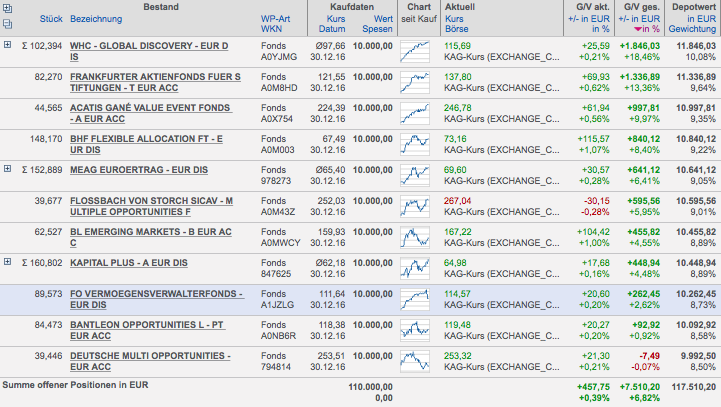Click Depotwert 11.336,89

pyautogui.click(x=696, y=77)
